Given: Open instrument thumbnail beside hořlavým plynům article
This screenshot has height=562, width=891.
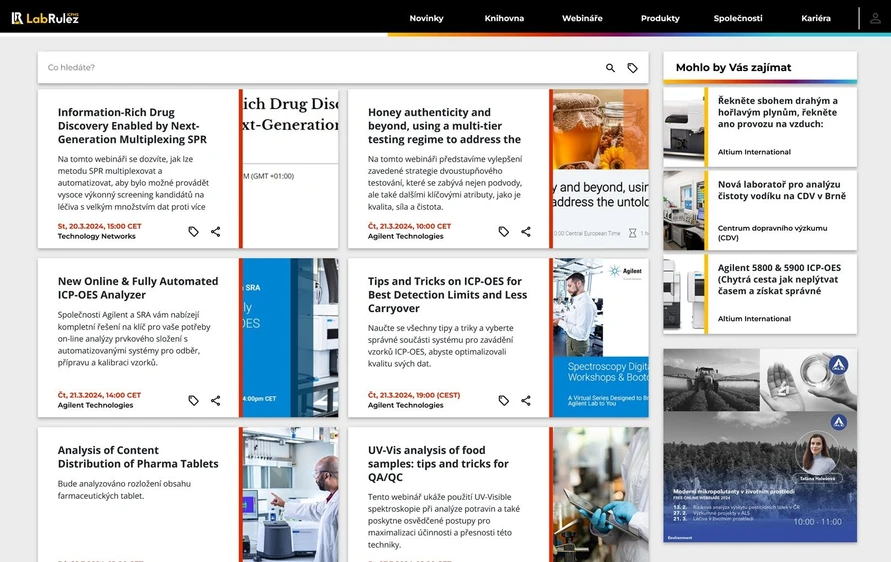Looking at the screenshot, I should (684, 127).
